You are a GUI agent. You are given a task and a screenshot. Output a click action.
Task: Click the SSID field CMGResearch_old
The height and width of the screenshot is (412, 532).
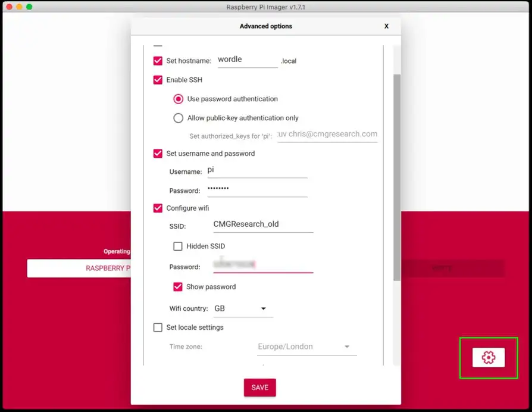(x=262, y=224)
